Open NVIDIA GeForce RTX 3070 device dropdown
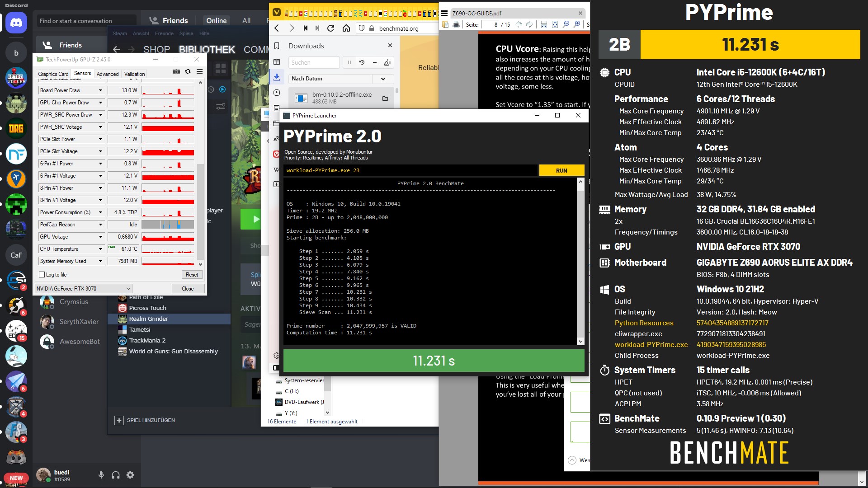 pyautogui.click(x=83, y=288)
